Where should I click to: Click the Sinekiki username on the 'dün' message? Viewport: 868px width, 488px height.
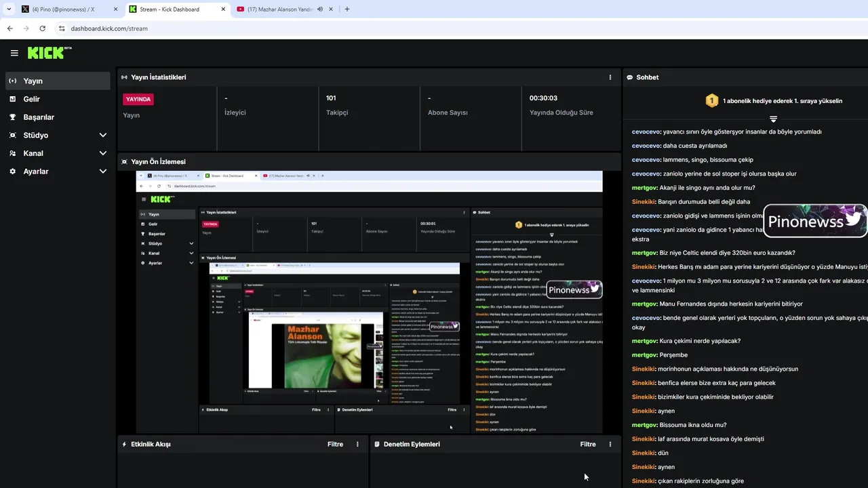pos(644,453)
